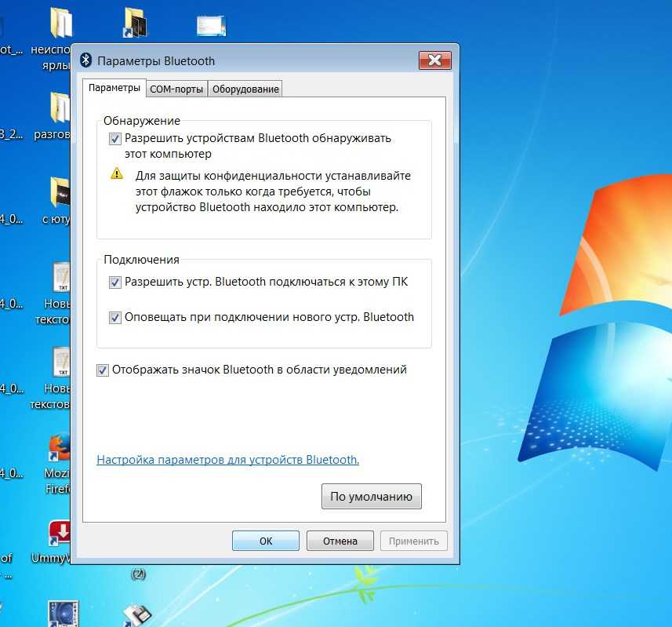This screenshot has width=672, height=627.
Task: Open 'Настройка параметров для устройств Bluetooth' link
Action: [x=228, y=460]
